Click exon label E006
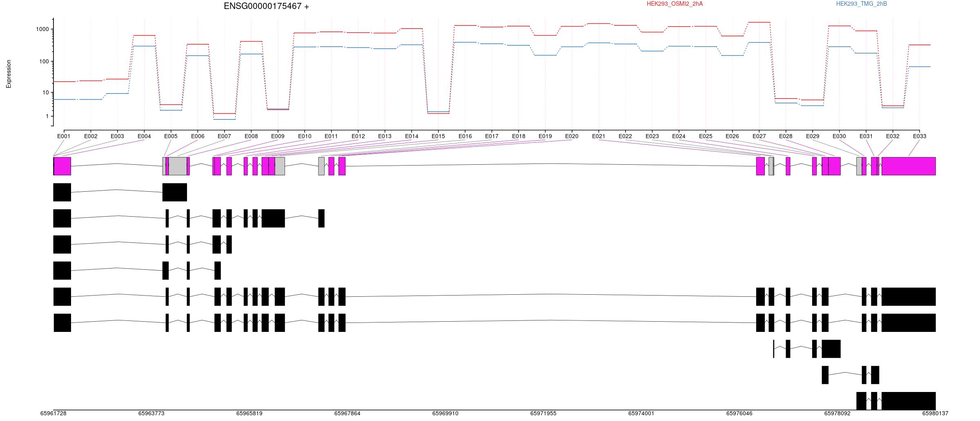 (x=198, y=136)
